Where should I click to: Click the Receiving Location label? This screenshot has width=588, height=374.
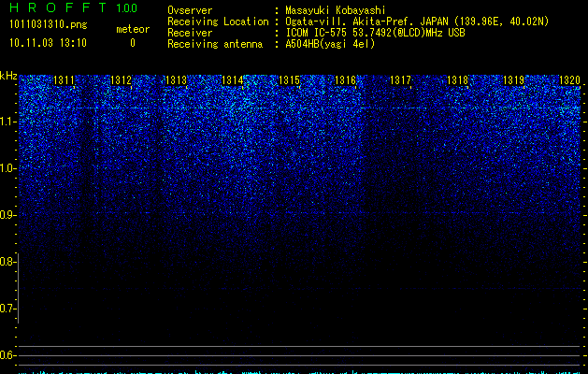[218, 22]
